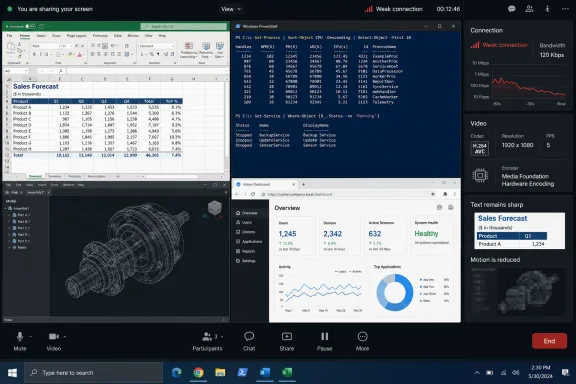Open Conditional Formatting in Excel ribbon
This screenshot has width=576, height=384.
(189, 50)
